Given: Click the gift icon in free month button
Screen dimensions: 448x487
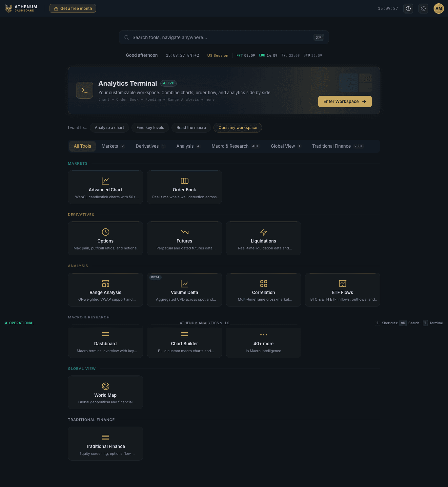Looking at the screenshot, I should pyautogui.click(x=56, y=9).
